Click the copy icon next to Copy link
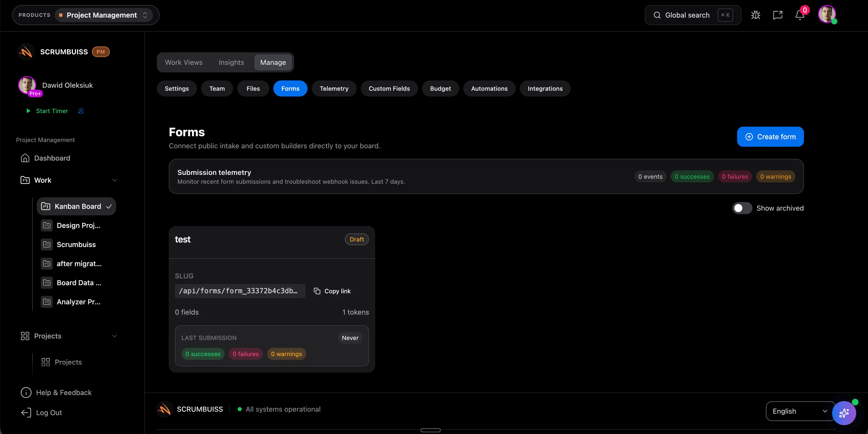This screenshot has width=868, height=434. click(x=317, y=291)
